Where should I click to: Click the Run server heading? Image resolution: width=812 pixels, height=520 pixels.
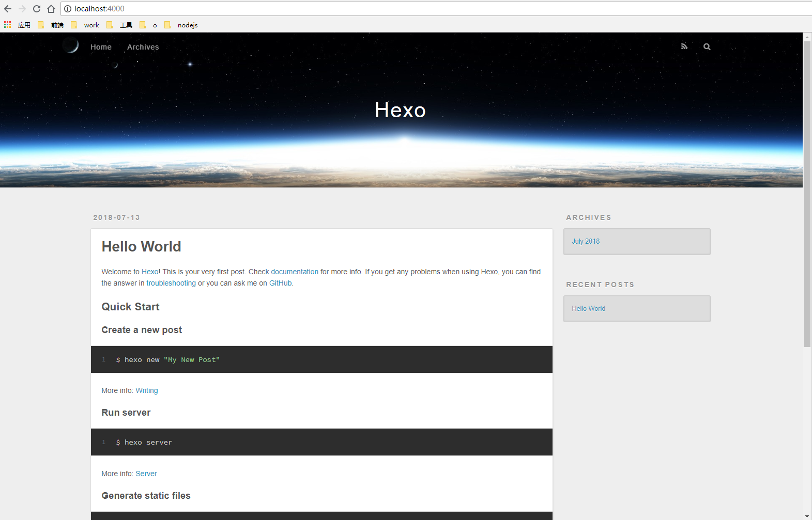126,413
